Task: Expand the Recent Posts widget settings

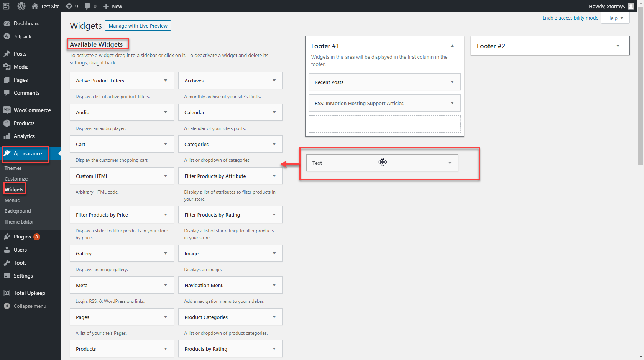Action: pos(452,82)
